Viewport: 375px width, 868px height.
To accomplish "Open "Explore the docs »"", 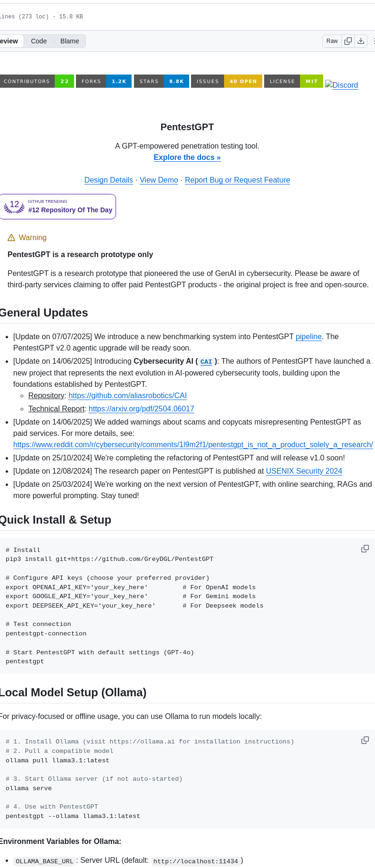I will [187, 157].
